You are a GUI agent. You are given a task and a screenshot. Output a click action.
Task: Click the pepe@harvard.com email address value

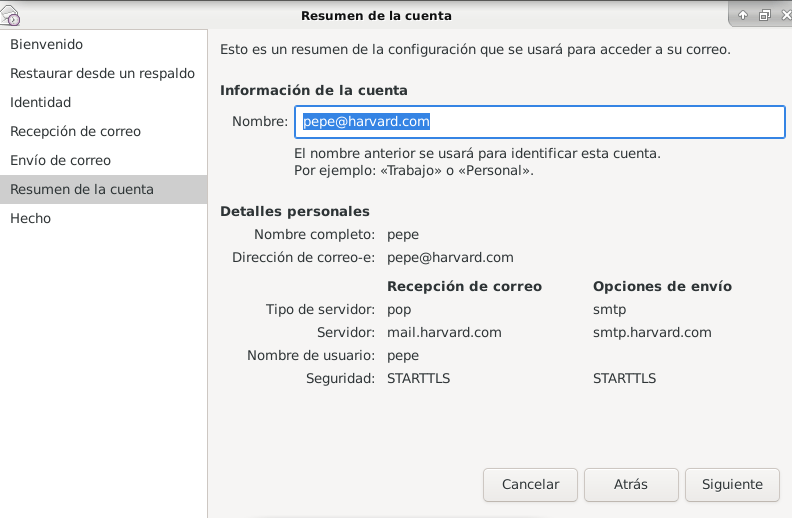click(450, 258)
